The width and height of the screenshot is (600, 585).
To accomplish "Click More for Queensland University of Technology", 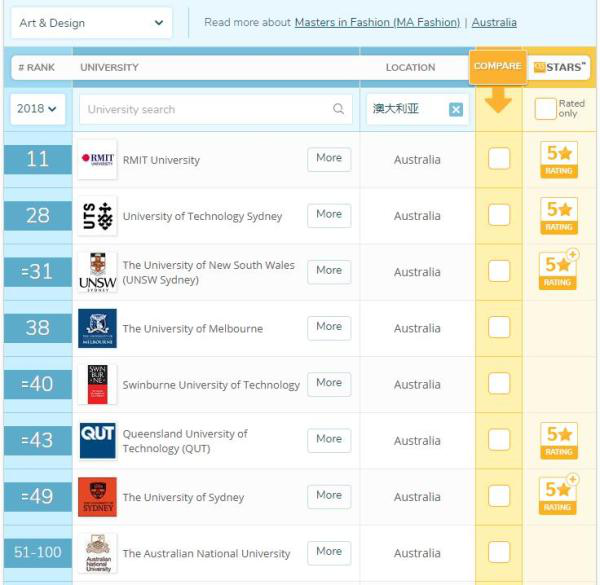I will coord(329,439).
